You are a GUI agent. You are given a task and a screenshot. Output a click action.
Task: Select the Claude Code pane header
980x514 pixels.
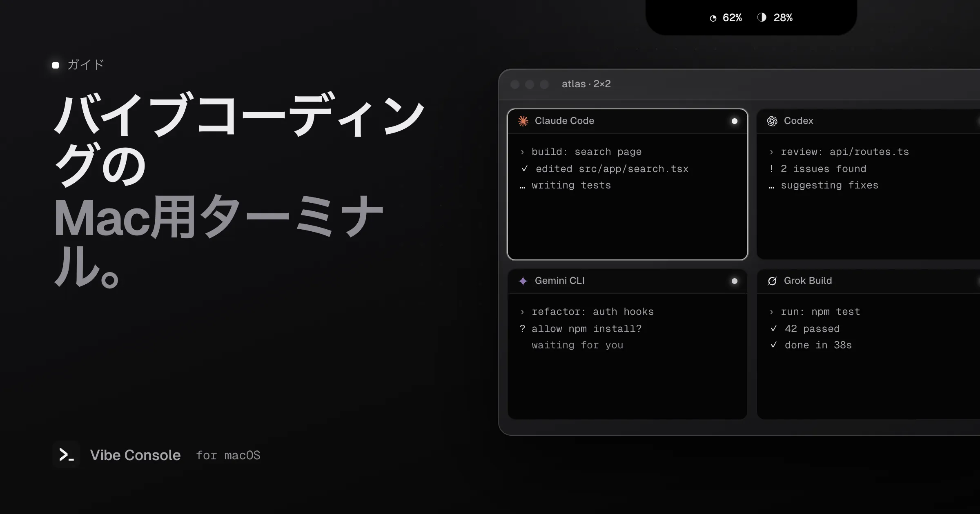coord(628,121)
